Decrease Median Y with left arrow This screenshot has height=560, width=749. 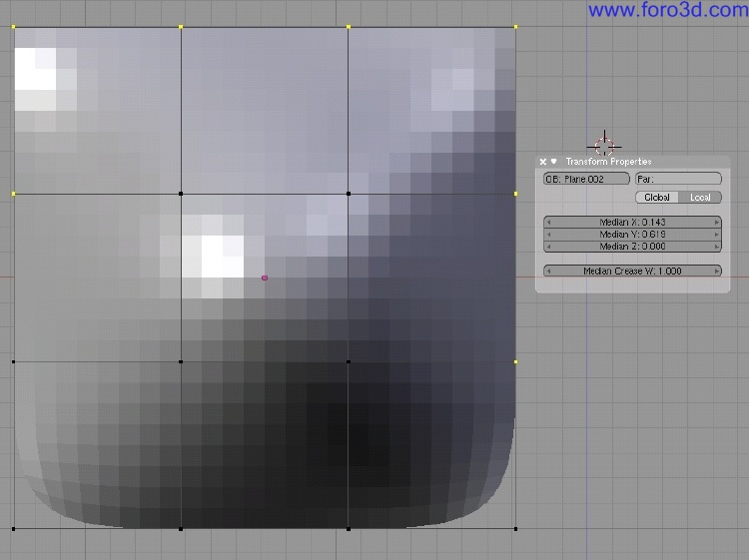pos(548,235)
